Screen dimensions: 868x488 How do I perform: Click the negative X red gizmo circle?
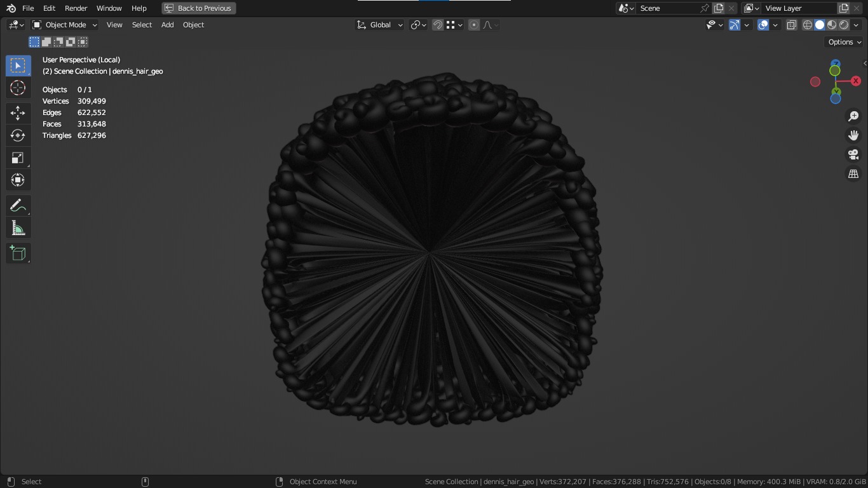[x=815, y=81]
